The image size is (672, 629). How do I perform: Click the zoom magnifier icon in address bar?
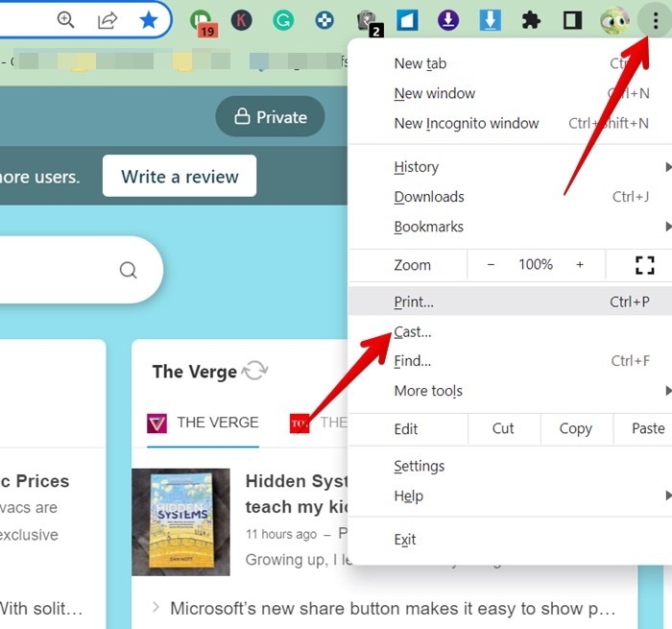point(65,20)
